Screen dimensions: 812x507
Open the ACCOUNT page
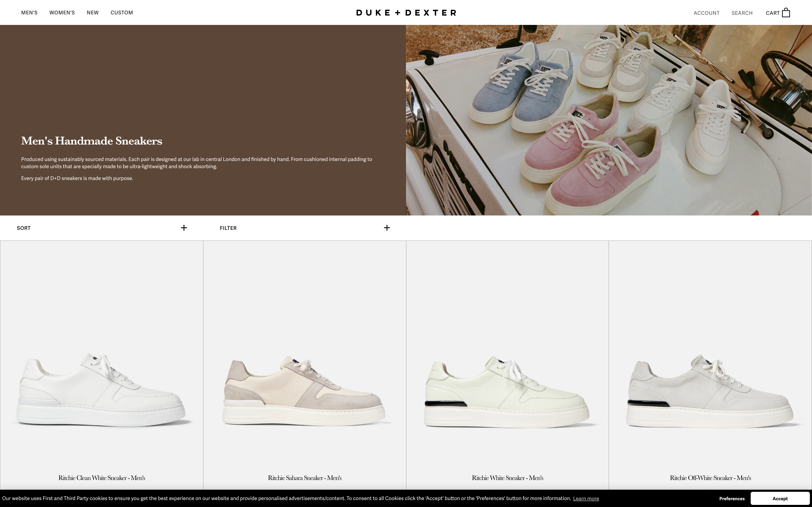coord(706,13)
